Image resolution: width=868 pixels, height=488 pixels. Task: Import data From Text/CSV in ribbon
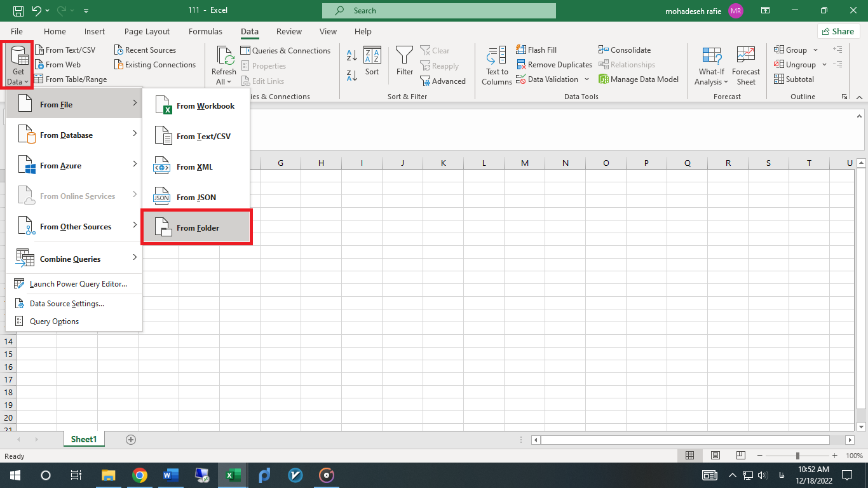[65, 50]
